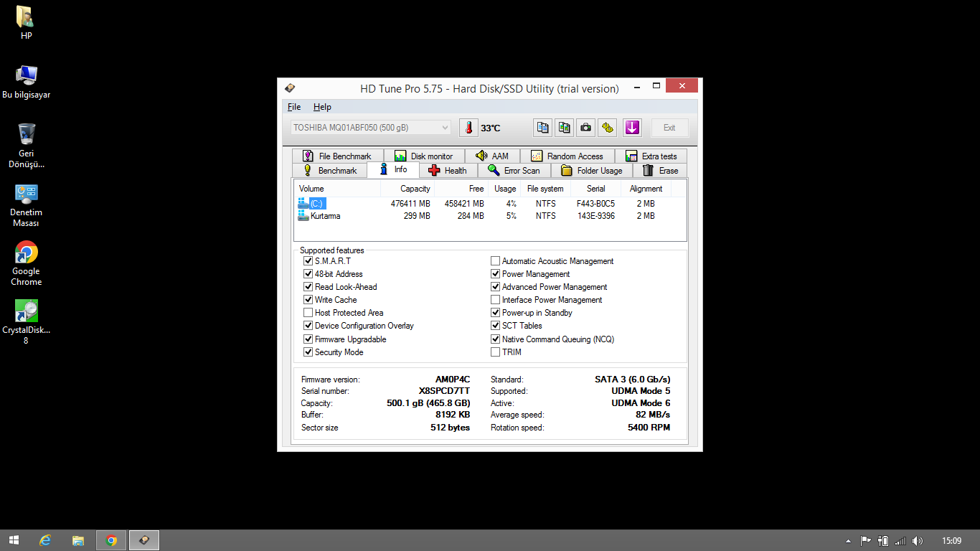The image size is (980, 551).
Task: Click the camera save screenshot icon
Action: coord(586,128)
